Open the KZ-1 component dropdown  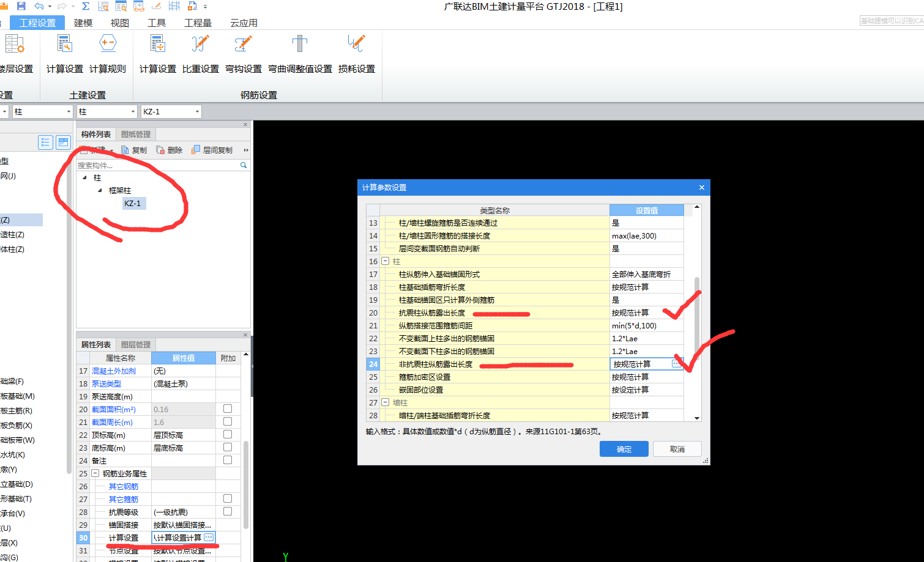(197, 111)
